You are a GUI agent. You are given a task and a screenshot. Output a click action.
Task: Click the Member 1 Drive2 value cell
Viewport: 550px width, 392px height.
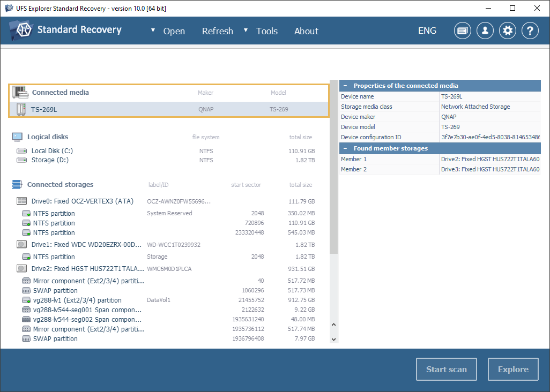click(x=490, y=159)
